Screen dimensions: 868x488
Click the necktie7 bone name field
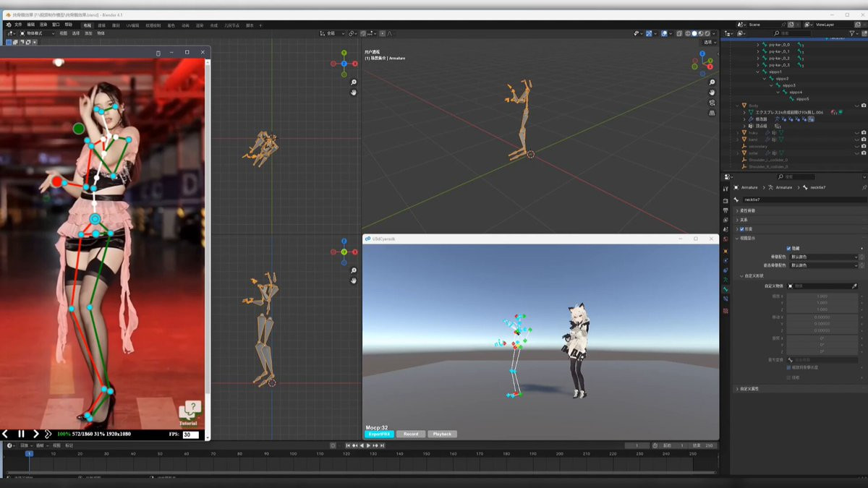804,200
